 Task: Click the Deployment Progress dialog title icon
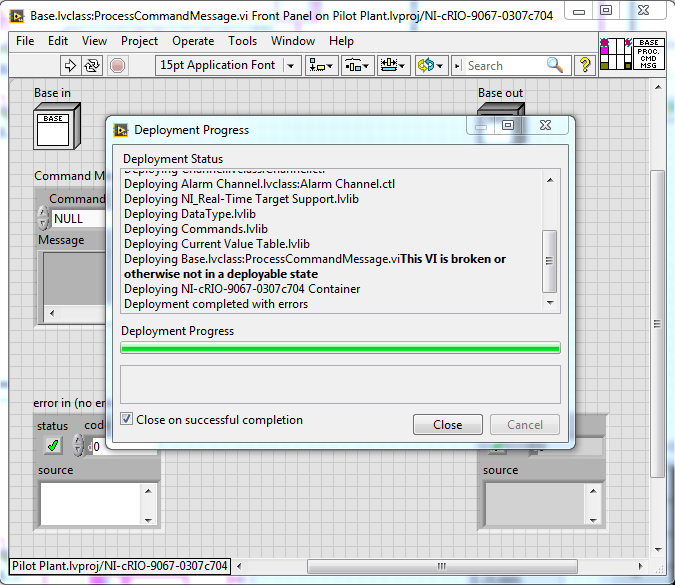pyautogui.click(x=121, y=130)
